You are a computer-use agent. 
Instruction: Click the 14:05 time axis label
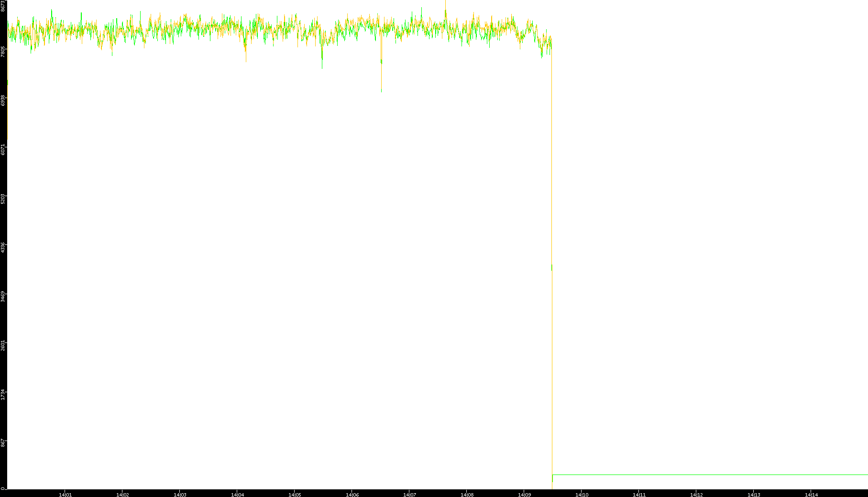click(x=295, y=494)
